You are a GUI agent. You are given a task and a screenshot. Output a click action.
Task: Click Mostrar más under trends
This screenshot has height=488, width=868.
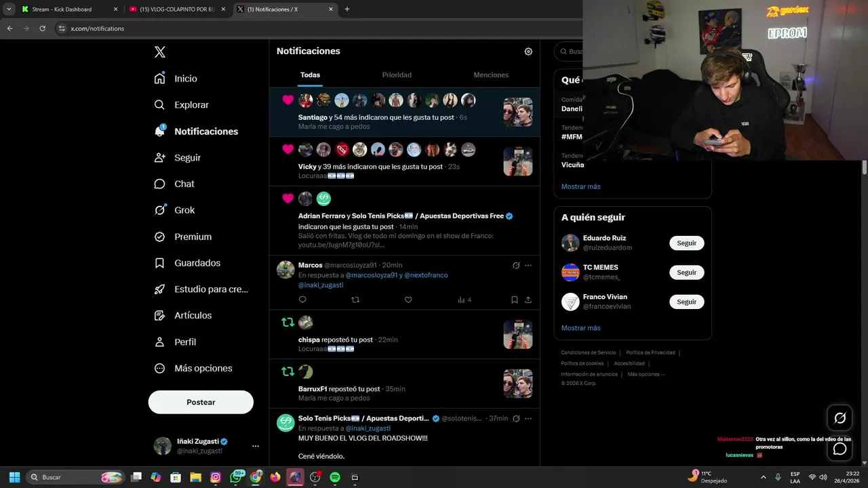tap(580, 186)
